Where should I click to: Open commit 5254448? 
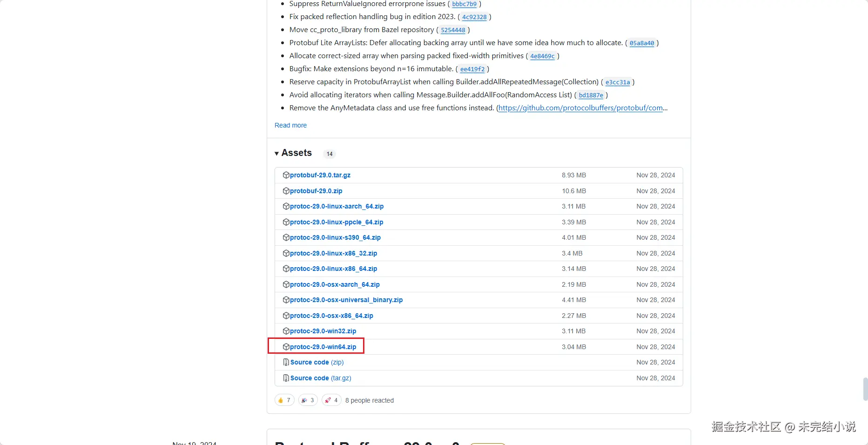(x=453, y=30)
